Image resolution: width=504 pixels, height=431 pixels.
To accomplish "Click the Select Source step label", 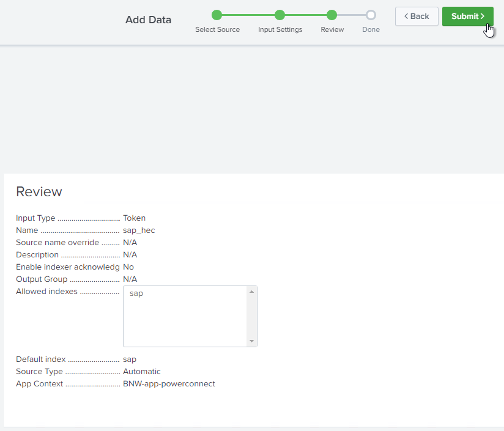I will pyautogui.click(x=217, y=29).
